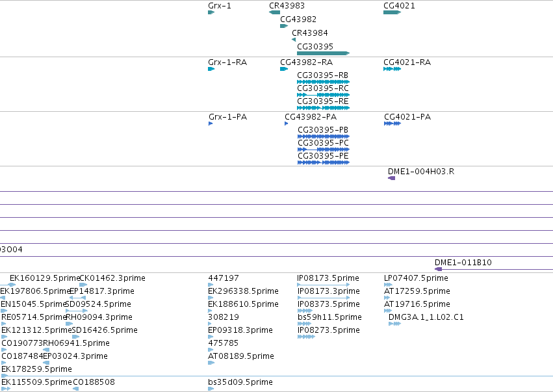553x392 pixels.
Task: Click the CK01462.3prime EST label
Action: (112, 278)
